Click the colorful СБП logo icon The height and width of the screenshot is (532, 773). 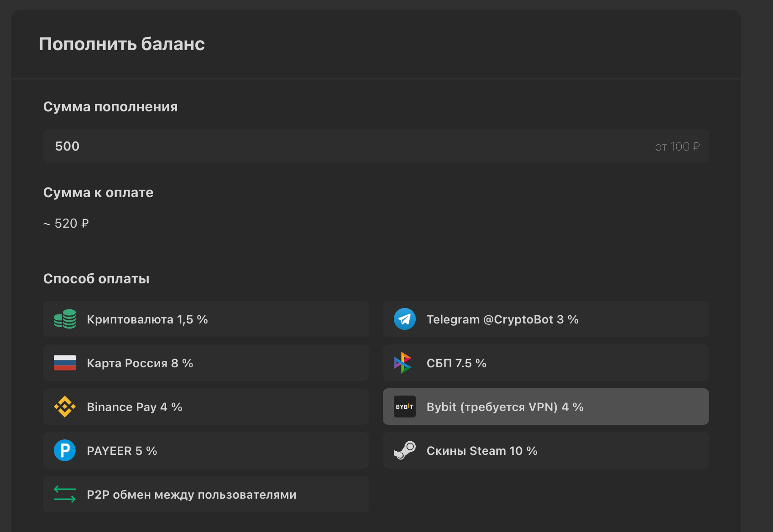coord(403,363)
